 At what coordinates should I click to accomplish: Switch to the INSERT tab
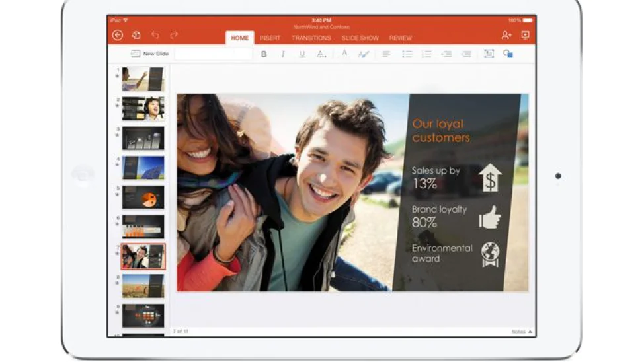pos(270,38)
